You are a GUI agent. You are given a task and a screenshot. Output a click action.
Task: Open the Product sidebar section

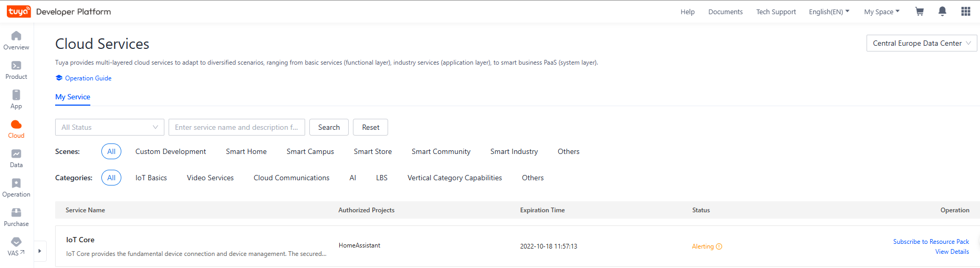pos(16,70)
